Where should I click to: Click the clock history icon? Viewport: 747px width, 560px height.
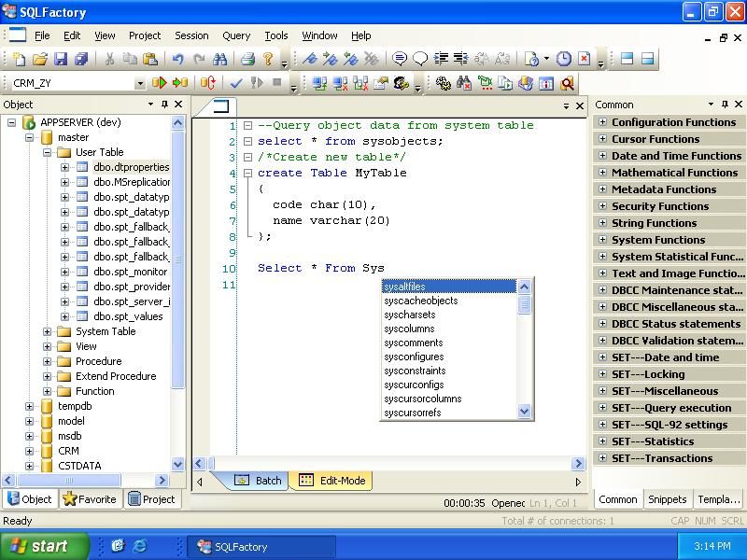pyautogui.click(x=564, y=59)
